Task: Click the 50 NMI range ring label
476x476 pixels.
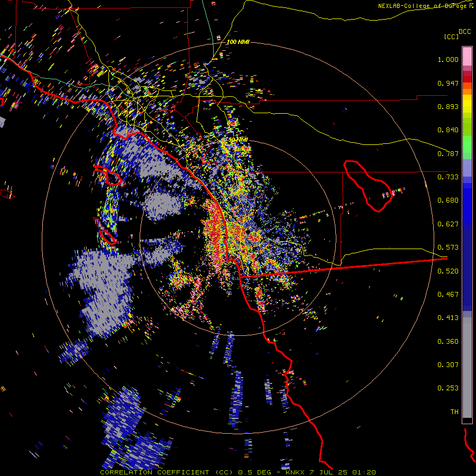Action: [x=238, y=140]
